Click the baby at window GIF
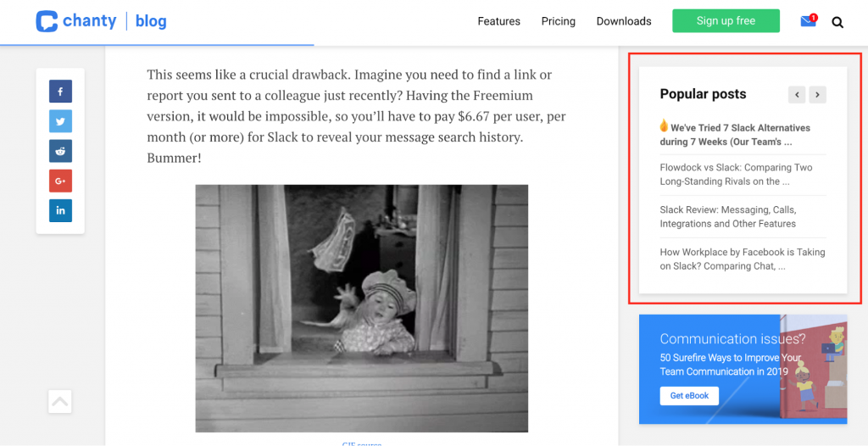The image size is (868, 446). pos(361,309)
